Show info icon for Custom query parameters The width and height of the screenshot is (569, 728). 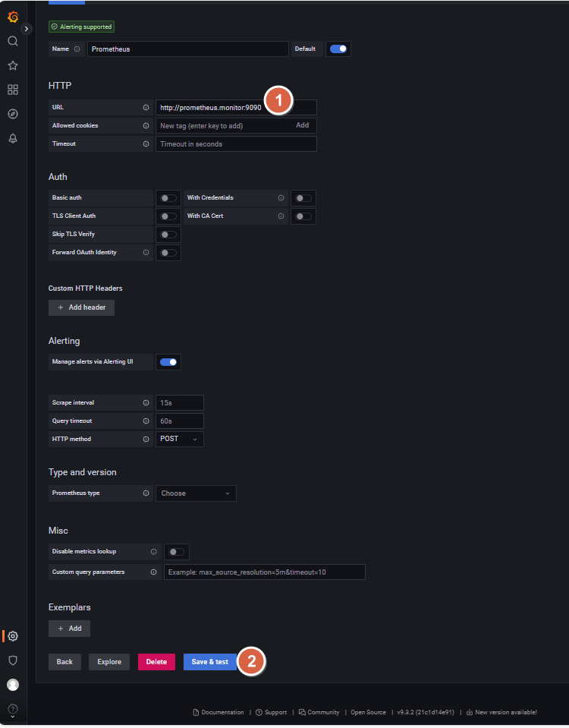point(153,572)
